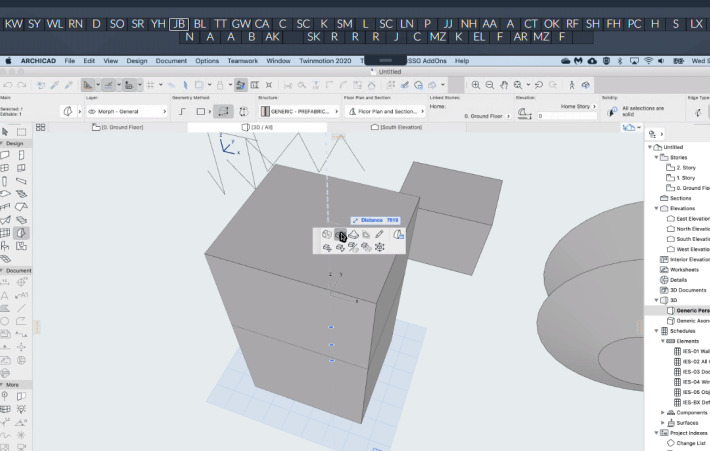Viewport: 710px width, 451px height.
Task: Switch to the South Elevation tab
Action: click(397, 127)
